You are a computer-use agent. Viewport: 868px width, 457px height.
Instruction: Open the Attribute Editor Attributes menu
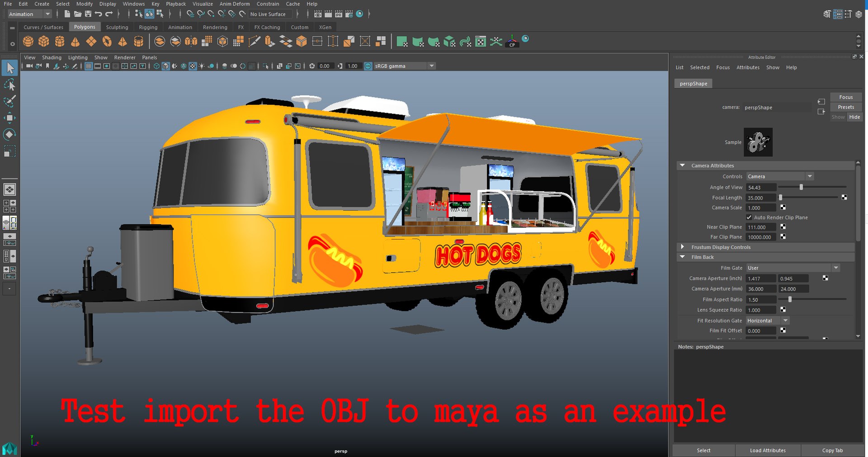coord(748,67)
